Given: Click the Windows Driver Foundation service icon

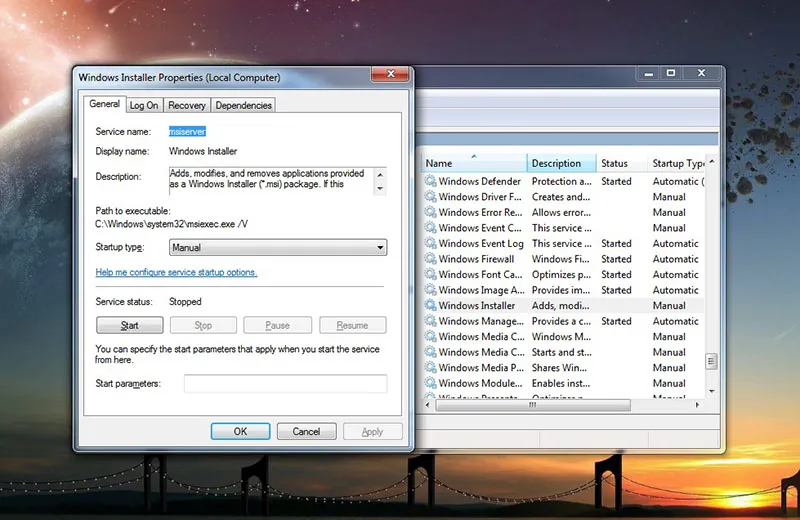Looking at the screenshot, I should point(430,197).
